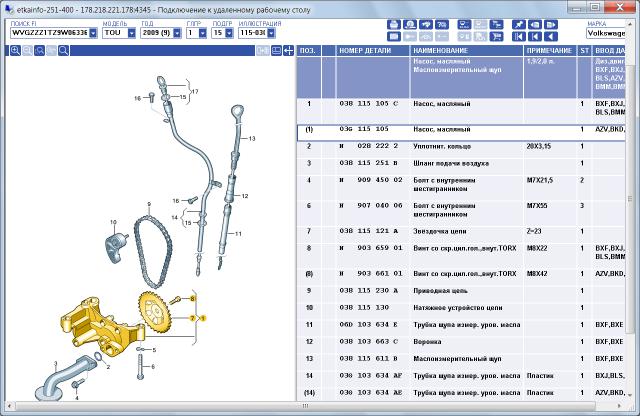Click the move-divider arrows icon
Viewport: 640px width, 416px height.
pos(289,51)
